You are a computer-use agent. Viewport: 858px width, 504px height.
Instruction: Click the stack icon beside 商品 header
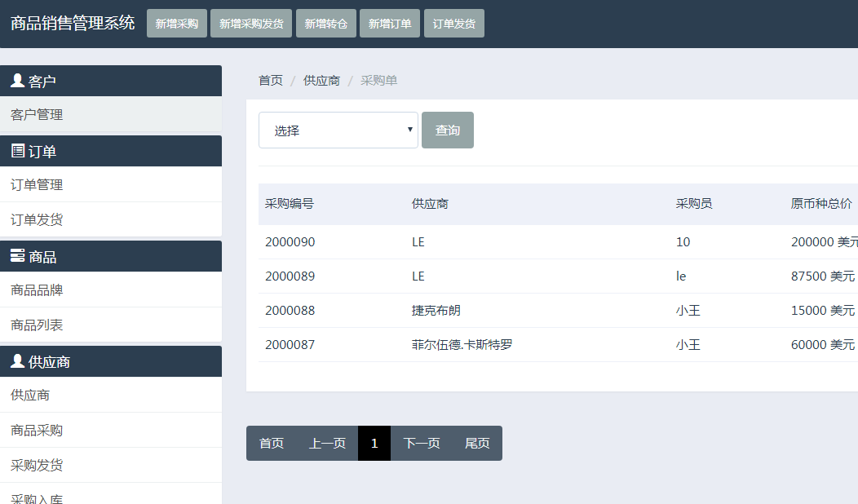coord(17,256)
